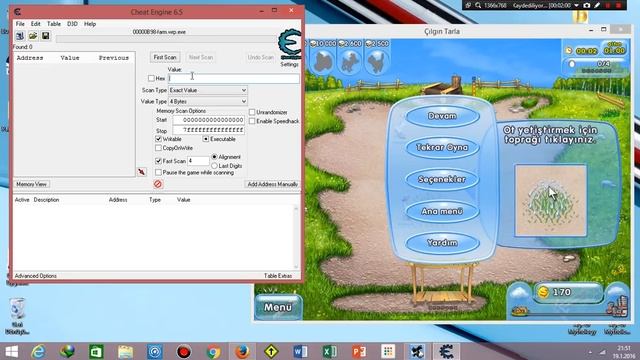Open Word from the taskbar
Image resolution: width=640 pixels, height=360 pixels.
click(300, 351)
